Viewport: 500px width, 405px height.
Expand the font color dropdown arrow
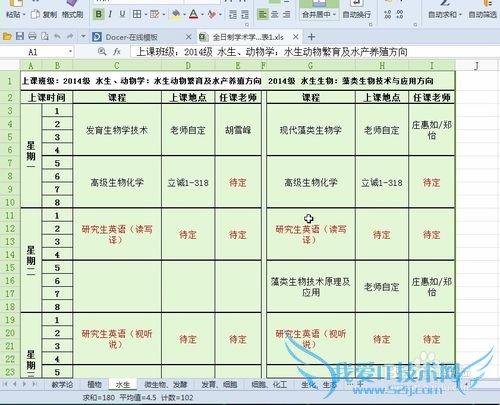[x=203, y=15]
